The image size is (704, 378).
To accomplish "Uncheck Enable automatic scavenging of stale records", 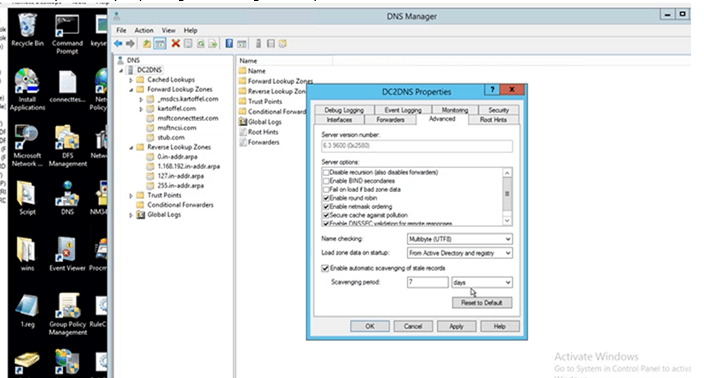I will click(325, 268).
